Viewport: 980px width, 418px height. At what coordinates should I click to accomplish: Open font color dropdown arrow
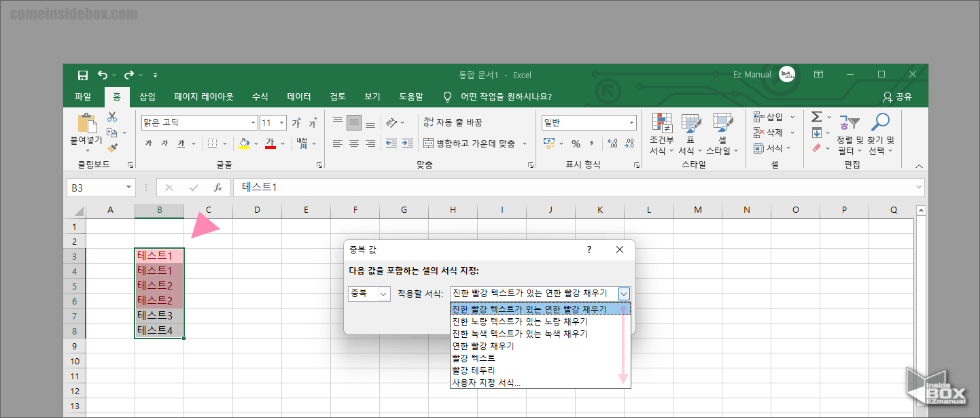pos(281,143)
